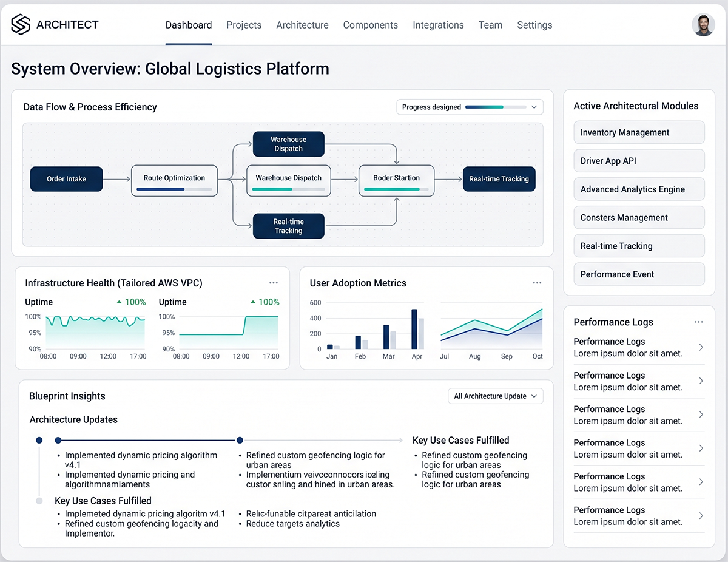Expand the fourth Performance Logs entry
728x562 pixels.
pos(701,449)
